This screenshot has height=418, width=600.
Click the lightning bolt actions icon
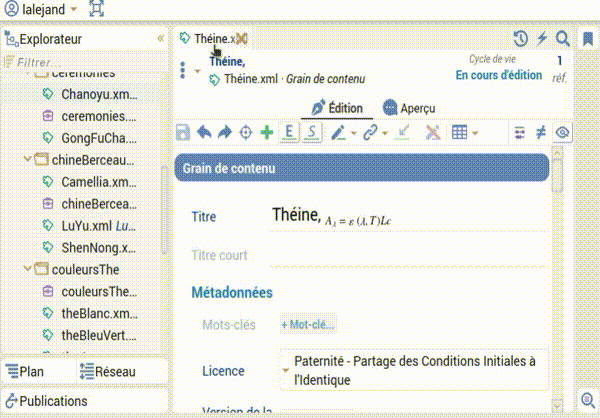click(x=542, y=39)
